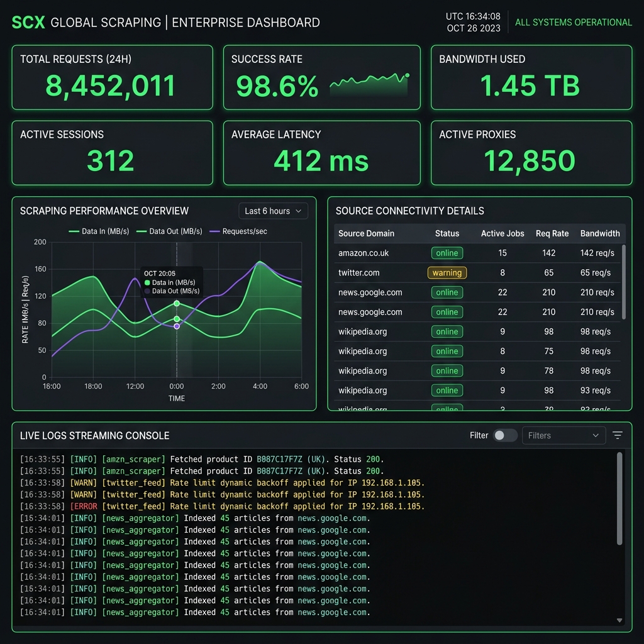Toggle the Data In (MB/s) legend series
Screen dimensions: 644x644
point(99,231)
